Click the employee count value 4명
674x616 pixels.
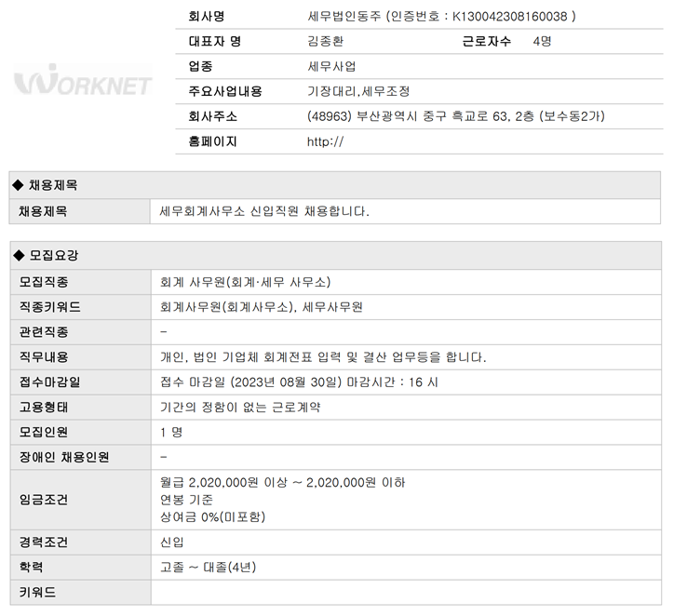click(542, 41)
